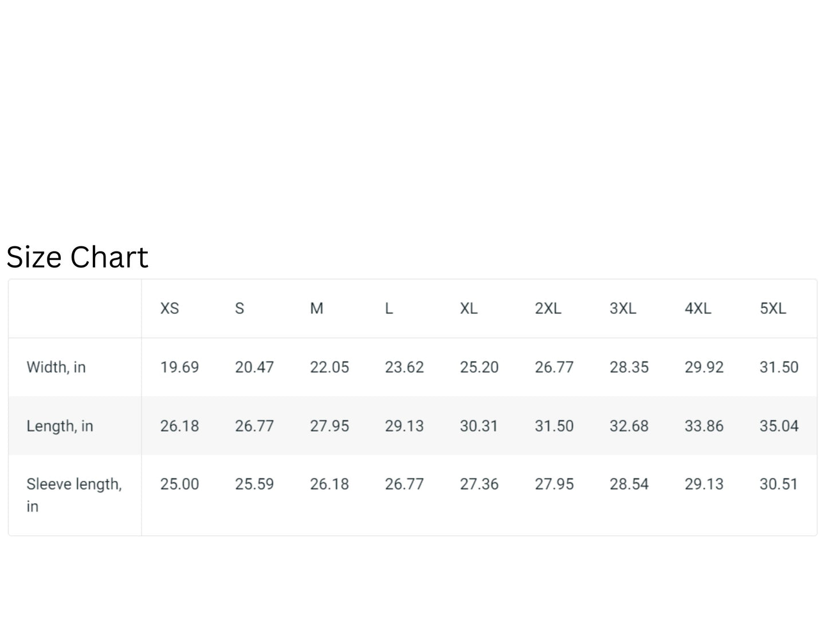Click the 5XL length value 35.04
The width and height of the screenshot is (828, 644).
click(x=779, y=426)
